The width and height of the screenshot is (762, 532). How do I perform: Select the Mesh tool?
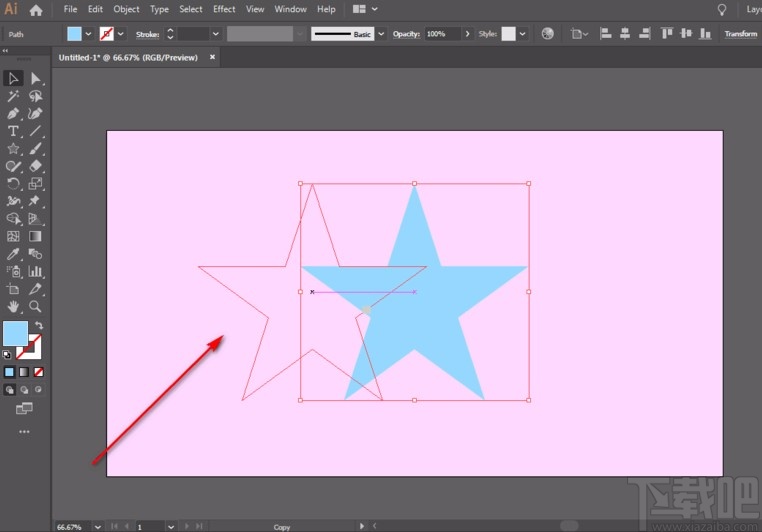pos(13,236)
